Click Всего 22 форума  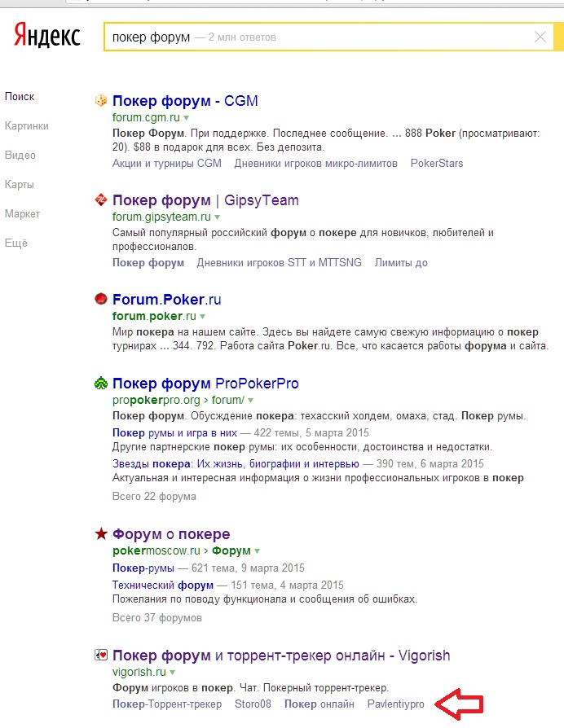154,496
